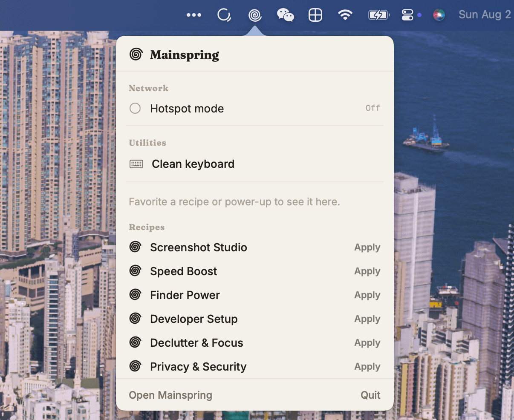Open Mainspring main window link
Image resolution: width=514 pixels, height=420 pixels.
pos(170,395)
